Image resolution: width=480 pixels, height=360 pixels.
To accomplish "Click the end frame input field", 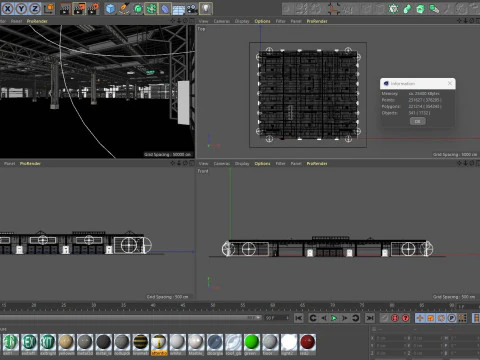I will click(277, 318).
